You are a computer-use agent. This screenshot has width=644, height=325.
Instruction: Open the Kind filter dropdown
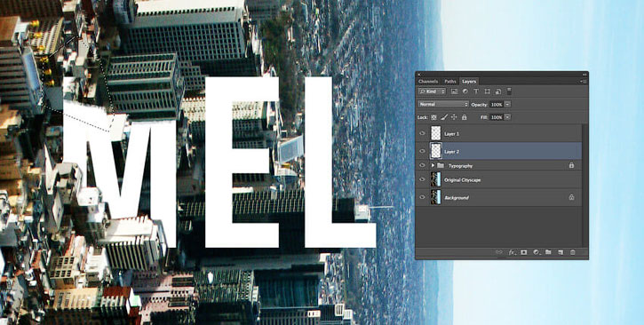pos(432,91)
